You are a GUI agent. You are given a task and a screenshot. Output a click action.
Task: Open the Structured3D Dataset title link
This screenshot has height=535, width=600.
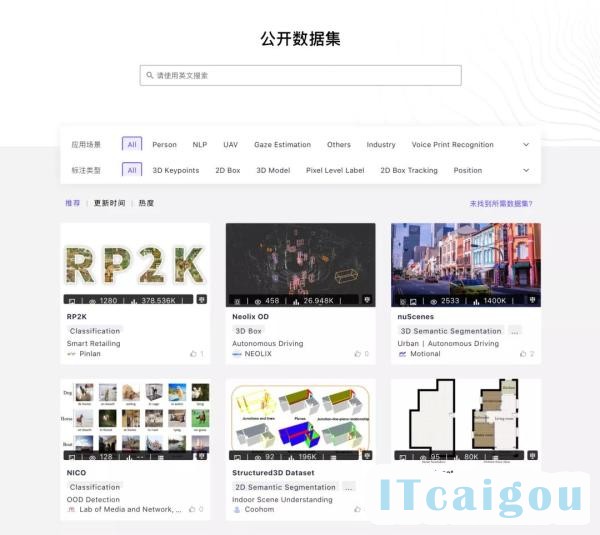(274, 473)
